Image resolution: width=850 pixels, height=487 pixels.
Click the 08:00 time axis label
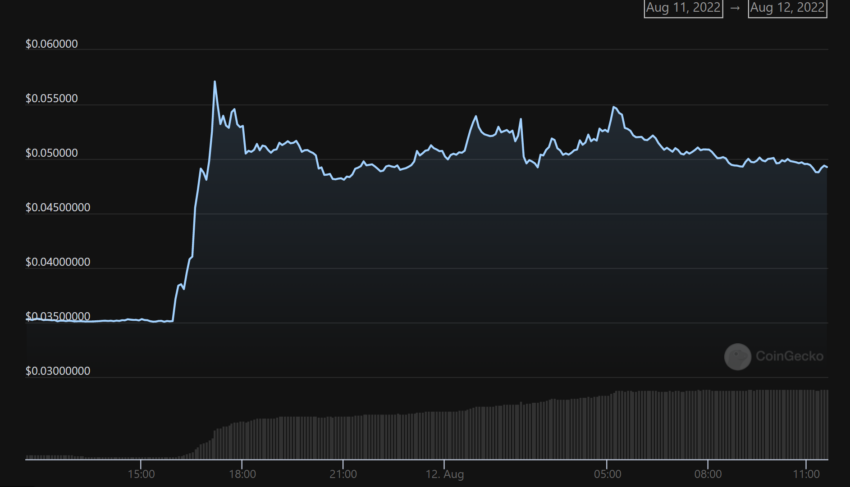[708, 475]
